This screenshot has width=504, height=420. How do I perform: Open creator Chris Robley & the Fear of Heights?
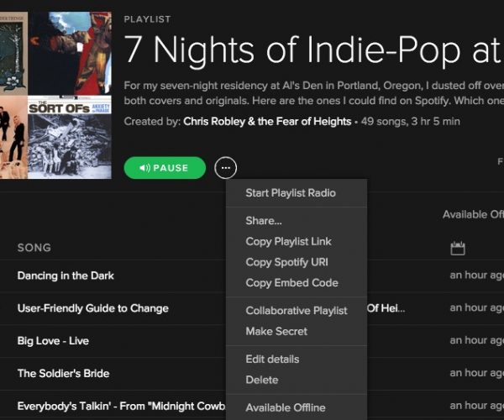point(267,121)
